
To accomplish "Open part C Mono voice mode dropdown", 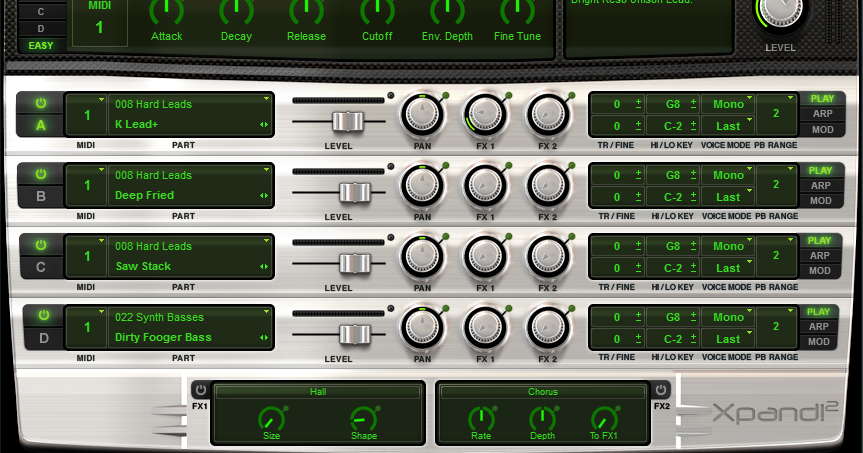I will (728, 246).
